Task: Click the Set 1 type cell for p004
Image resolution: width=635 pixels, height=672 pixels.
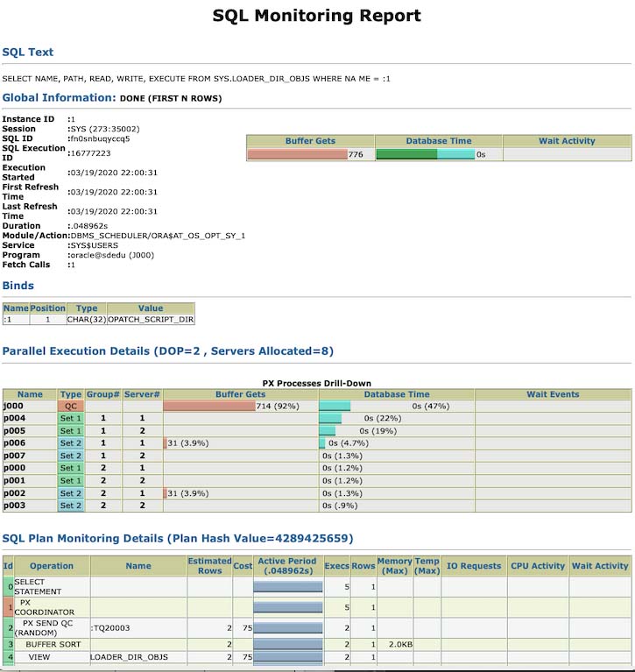Action: (71, 418)
